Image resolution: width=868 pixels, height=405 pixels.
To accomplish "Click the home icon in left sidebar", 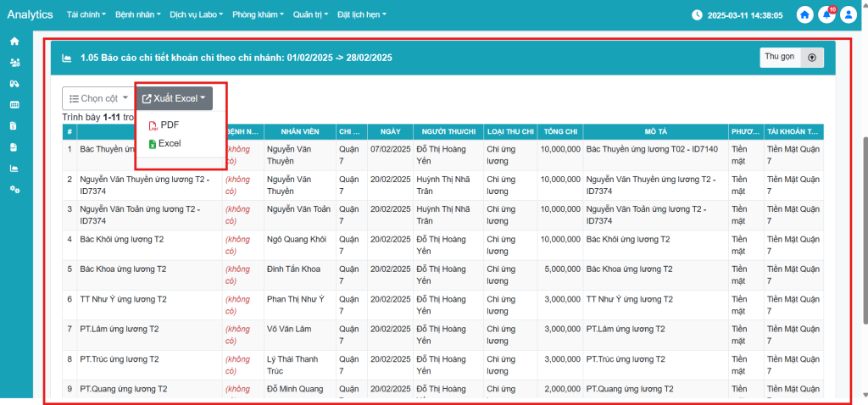I will point(14,42).
